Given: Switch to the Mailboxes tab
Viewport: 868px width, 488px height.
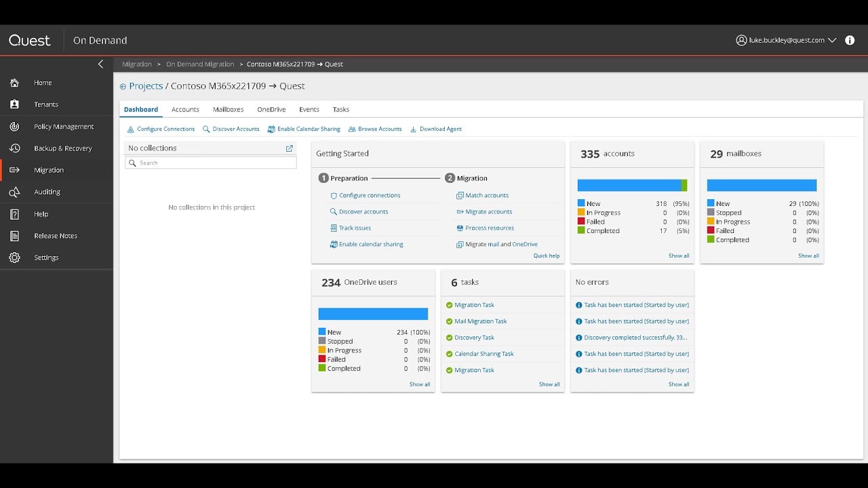Looking at the screenshot, I should click(228, 109).
